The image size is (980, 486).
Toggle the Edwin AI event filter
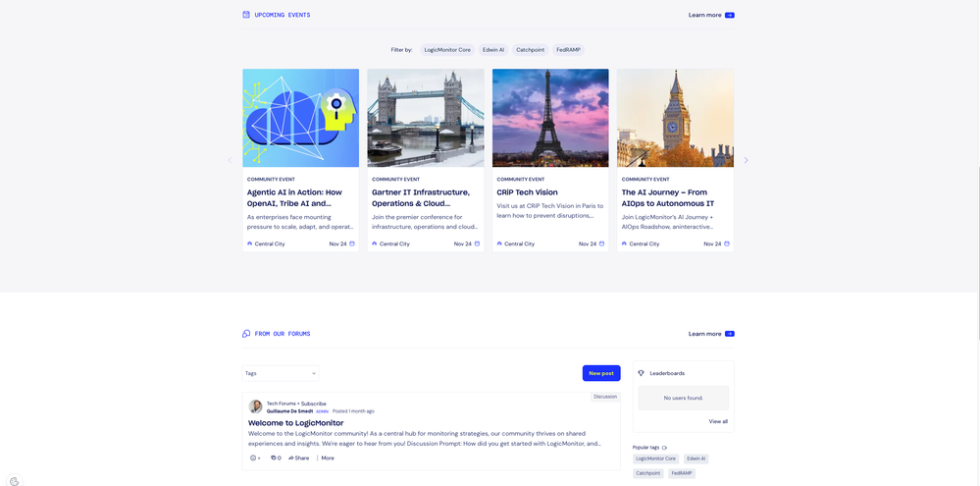(x=492, y=50)
